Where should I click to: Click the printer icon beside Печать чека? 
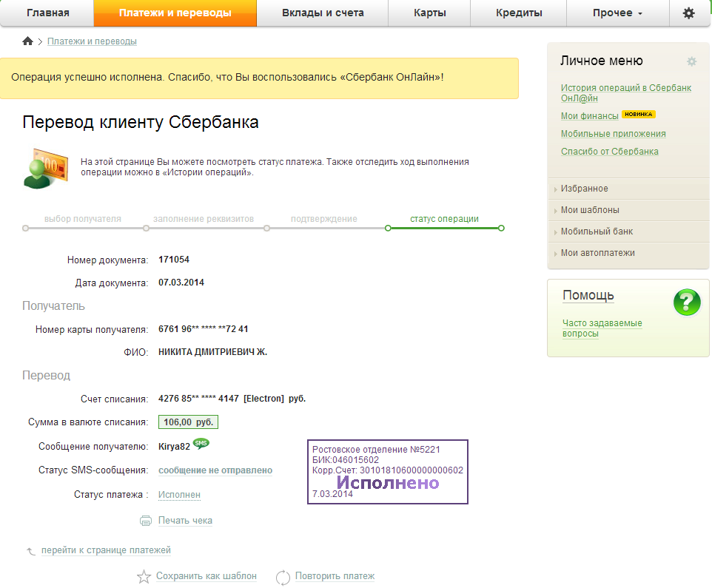(x=146, y=521)
